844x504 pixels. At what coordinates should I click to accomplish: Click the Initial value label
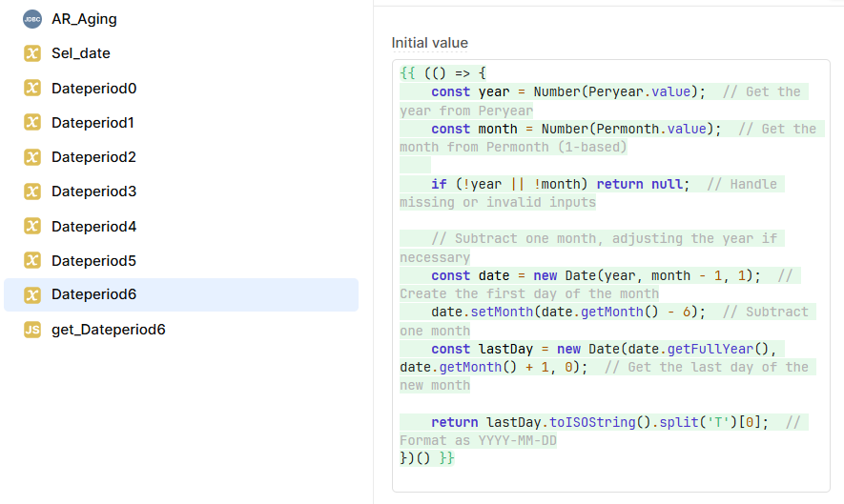click(429, 43)
